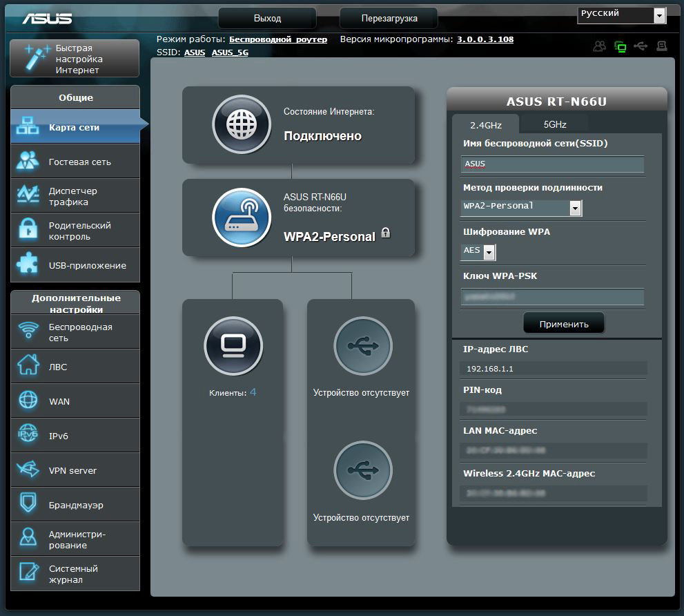Image resolution: width=684 pixels, height=616 pixels.
Task: Click the printer status icon in header
Action: pyautogui.click(x=662, y=46)
